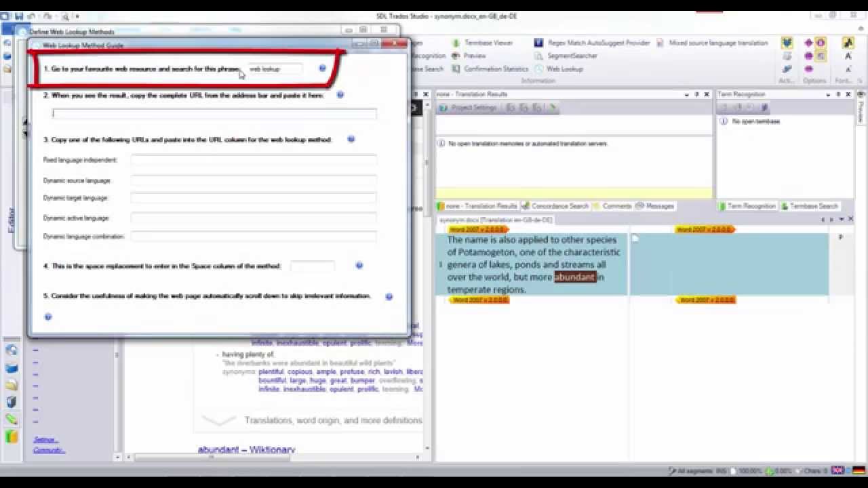Click the space replacement field in step 4

click(x=313, y=266)
